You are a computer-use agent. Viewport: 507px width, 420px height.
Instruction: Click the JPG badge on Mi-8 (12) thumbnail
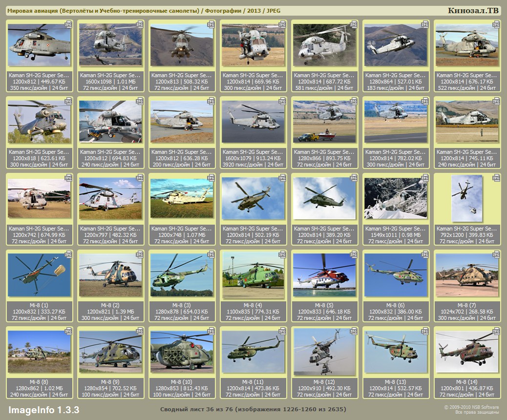[x=354, y=331]
